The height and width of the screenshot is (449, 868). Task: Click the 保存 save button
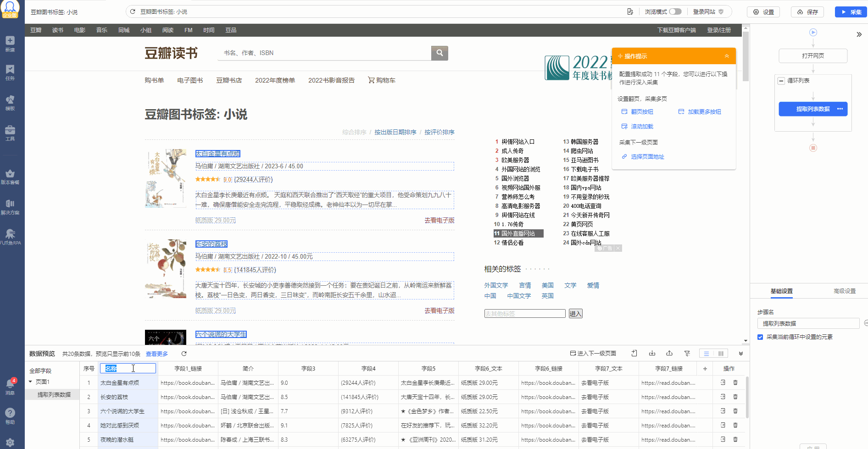(807, 12)
